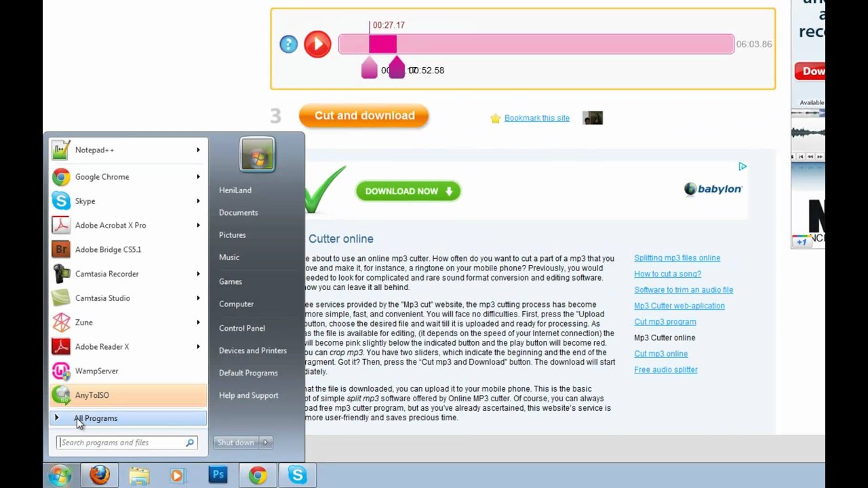Open Windows Media Player from taskbar

(x=178, y=476)
